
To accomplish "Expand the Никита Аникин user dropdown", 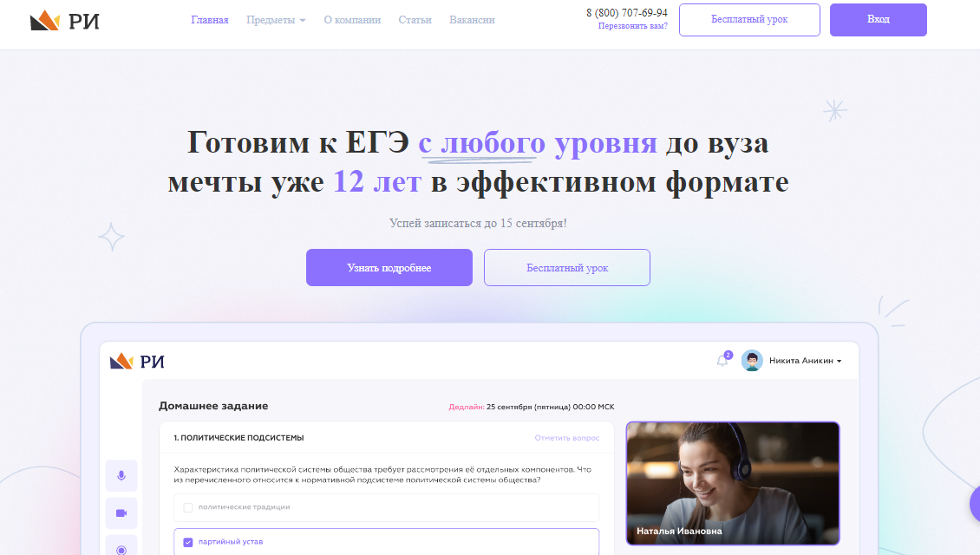I will point(805,361).
